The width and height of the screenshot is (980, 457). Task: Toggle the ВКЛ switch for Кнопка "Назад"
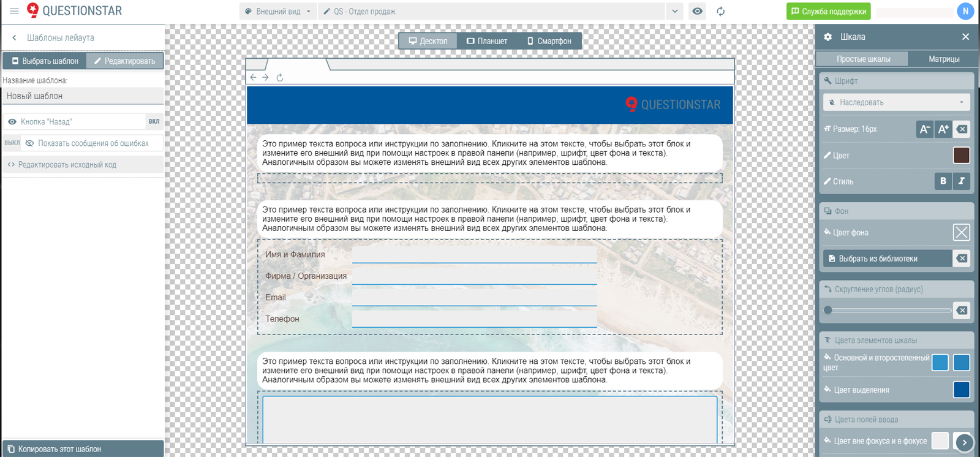coord(154,121)
